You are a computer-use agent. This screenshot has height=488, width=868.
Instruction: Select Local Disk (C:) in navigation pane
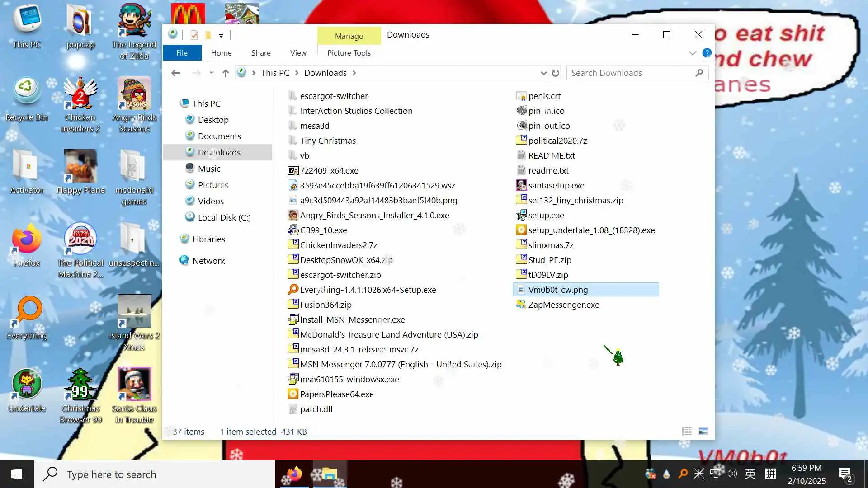pos(224,217)
